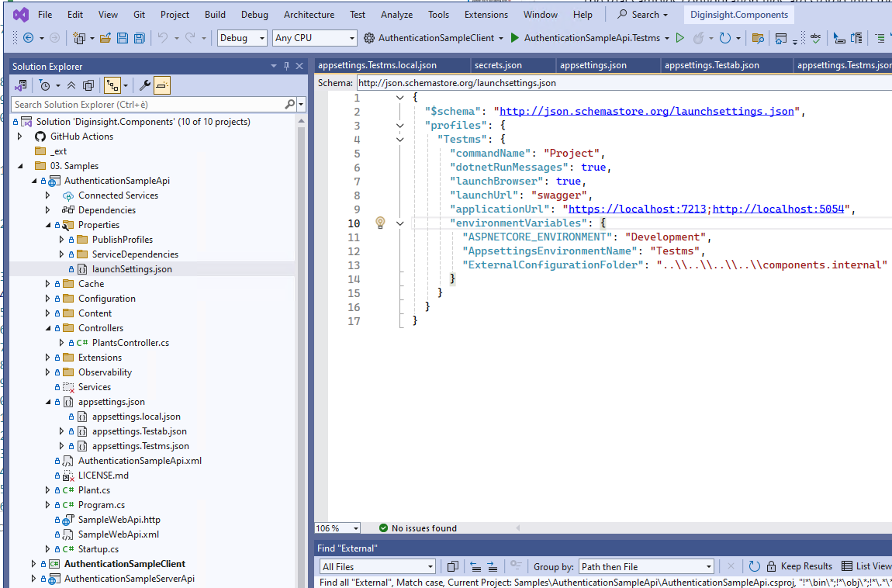Image resolution: width=892 pixels, height=588 pixels.
Task: Open Solution Explorer options via the wrench icon
Action: tap(144, 85)
